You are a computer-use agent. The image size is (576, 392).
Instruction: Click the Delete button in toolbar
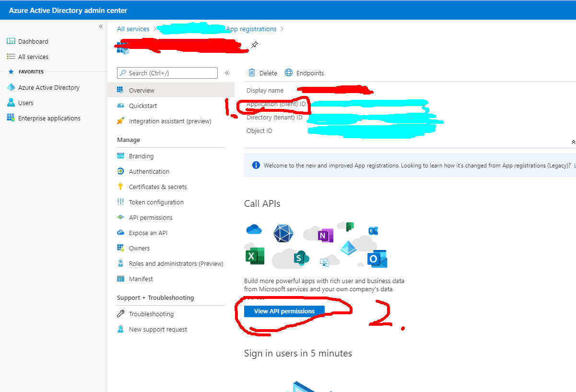tap(263, 73)
